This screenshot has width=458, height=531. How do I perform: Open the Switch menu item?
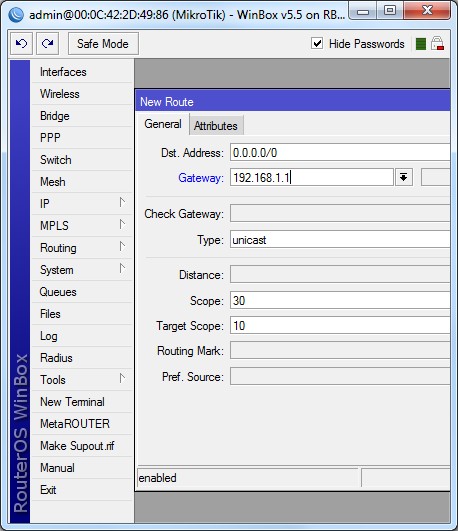(82, 160)
